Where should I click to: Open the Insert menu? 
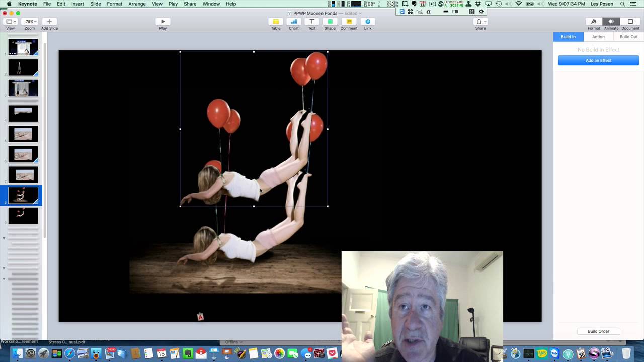pyautogui.click(x=77, y=4)
